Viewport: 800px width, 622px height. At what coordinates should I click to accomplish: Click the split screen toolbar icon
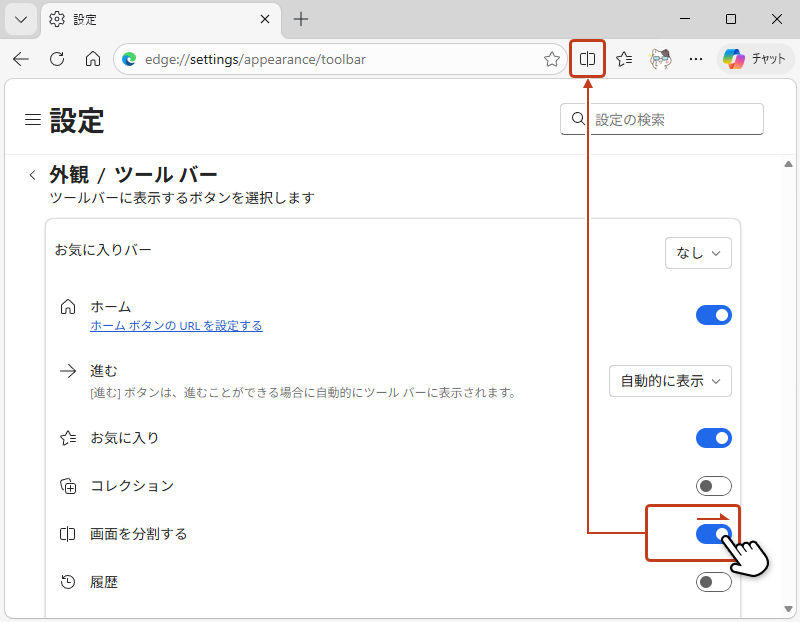(588, 59)
